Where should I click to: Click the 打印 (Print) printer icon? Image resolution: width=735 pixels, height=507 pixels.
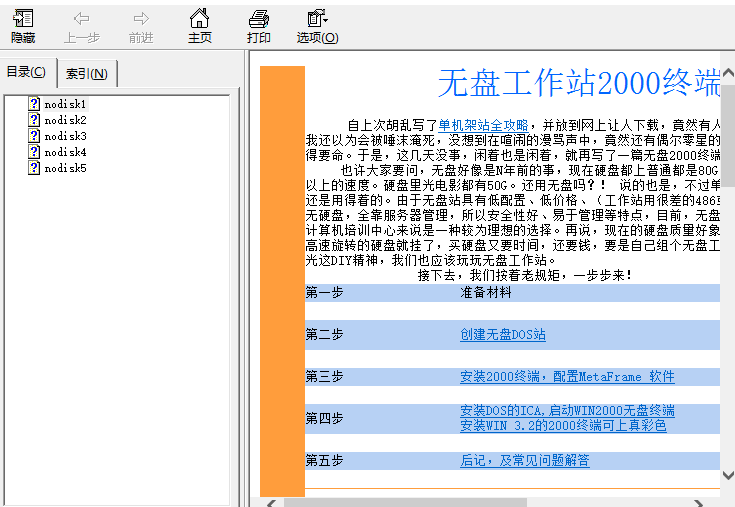[259, 26]
